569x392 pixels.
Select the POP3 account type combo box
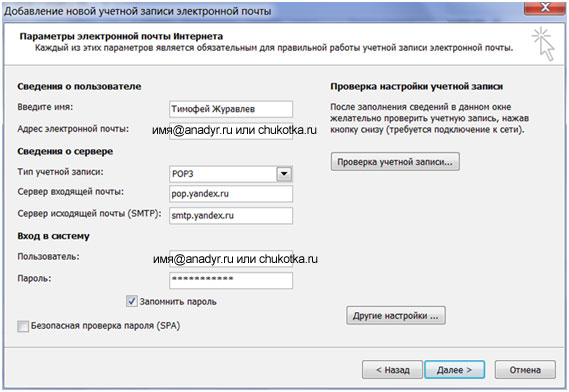tap(231, 174)
